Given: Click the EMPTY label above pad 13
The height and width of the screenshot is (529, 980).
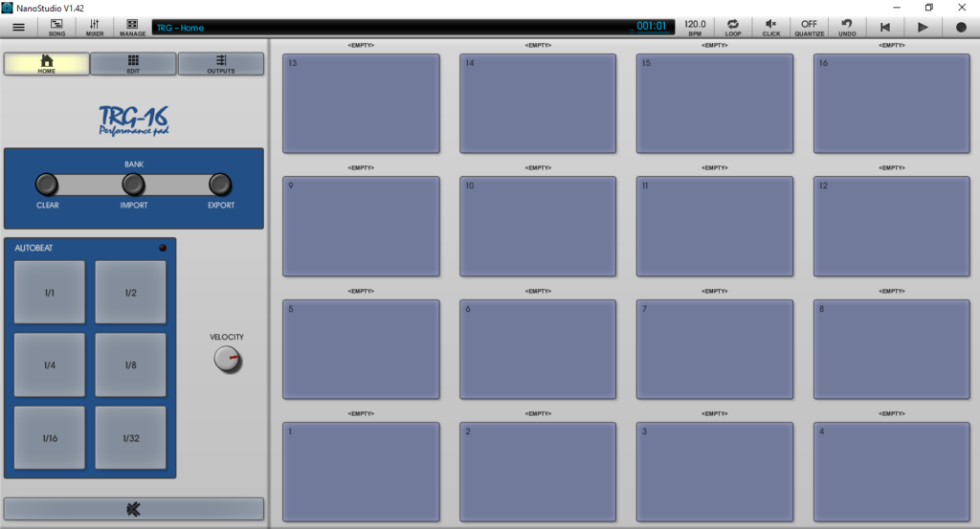Looking at the screenshot, I should [x=361, y=45].
